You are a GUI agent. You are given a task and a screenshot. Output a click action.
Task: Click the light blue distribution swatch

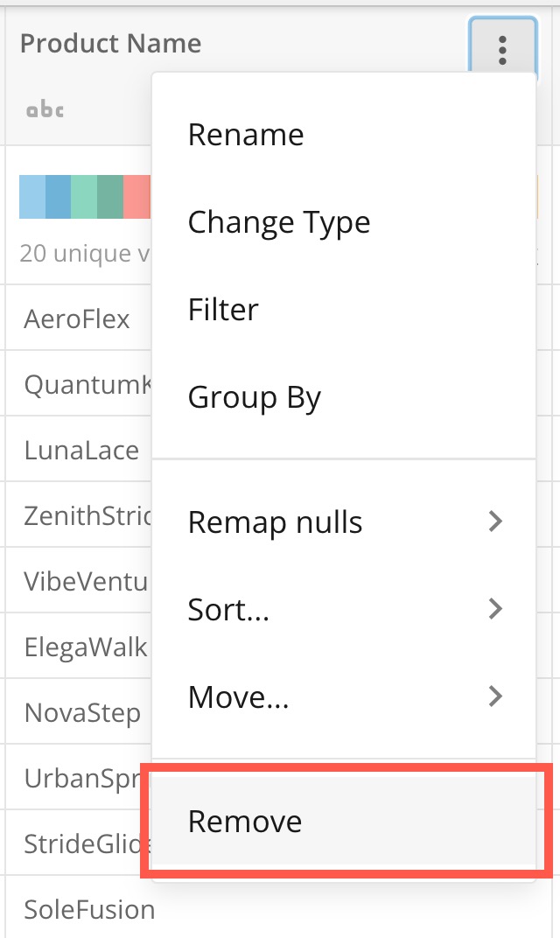click(x=32, y=197)
